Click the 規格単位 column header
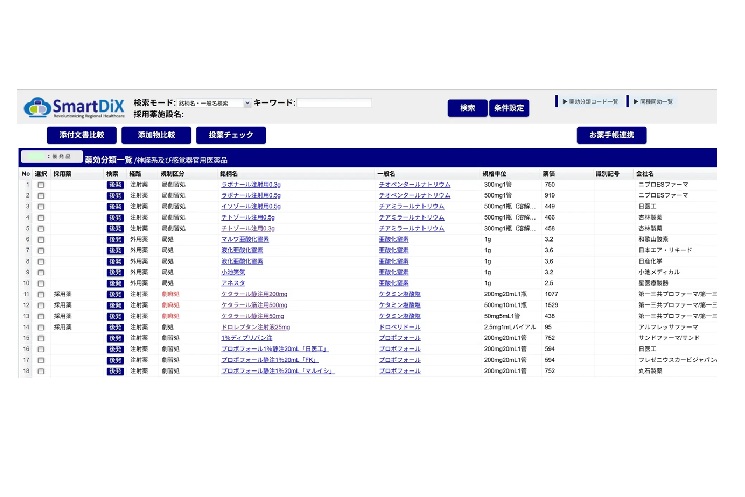The image size is (745, 497). (x=495, y=174)
